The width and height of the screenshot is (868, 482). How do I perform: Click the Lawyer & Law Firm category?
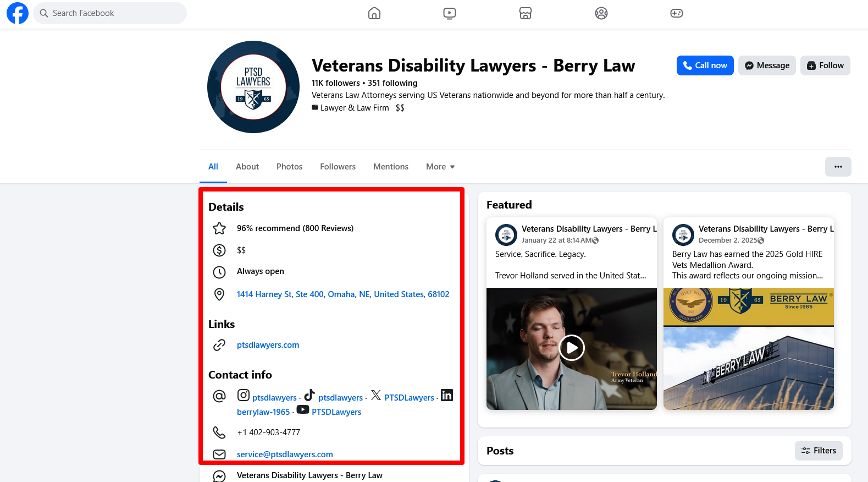[355, 108]
